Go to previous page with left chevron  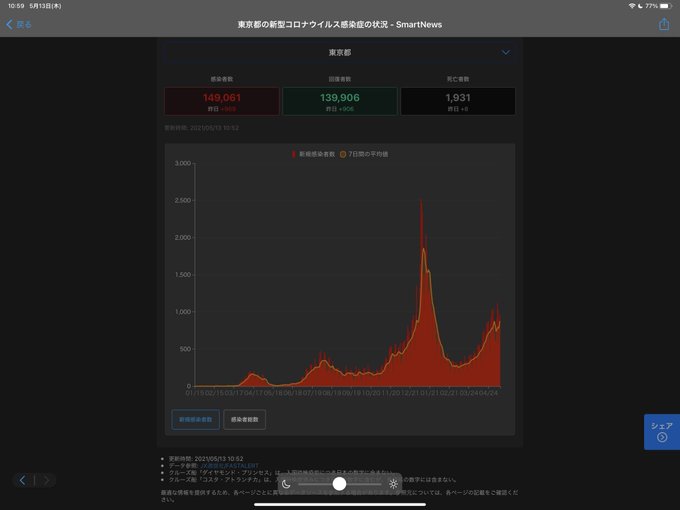click(23, 480)
